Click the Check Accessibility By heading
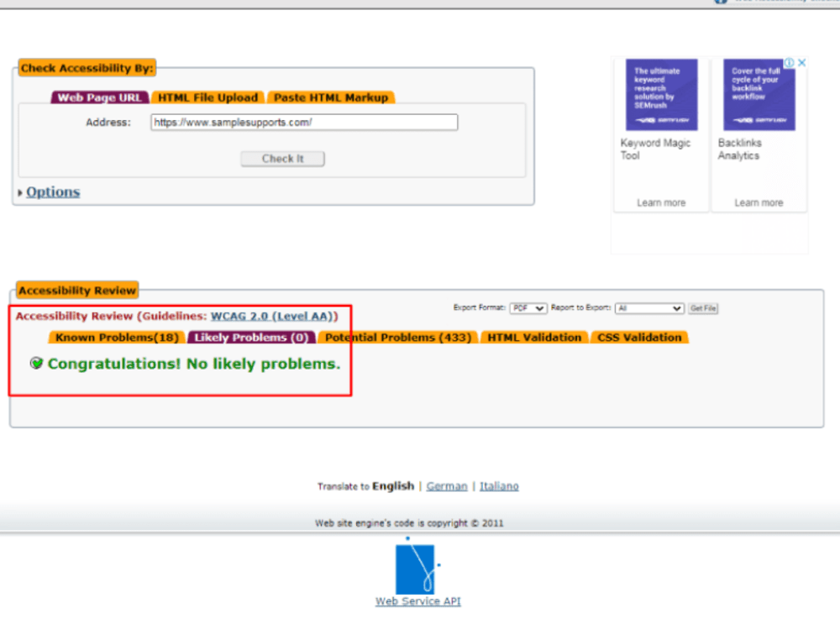 87,68
